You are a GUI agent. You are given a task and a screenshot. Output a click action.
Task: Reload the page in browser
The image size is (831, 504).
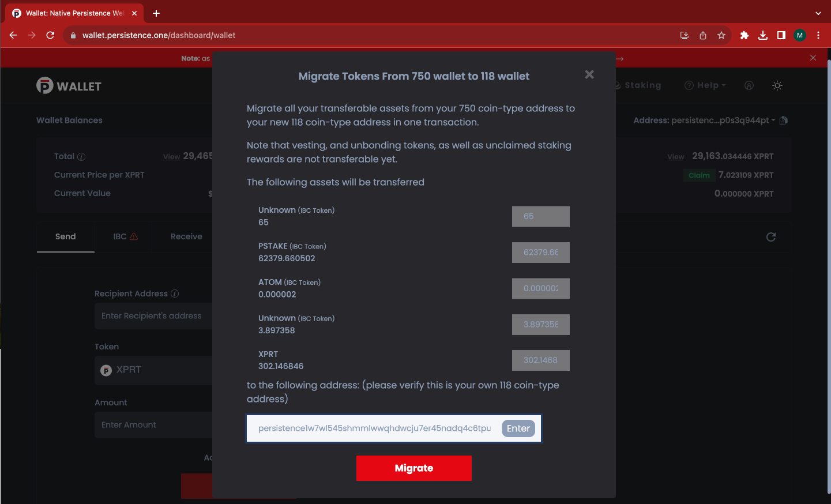point(50,35)
